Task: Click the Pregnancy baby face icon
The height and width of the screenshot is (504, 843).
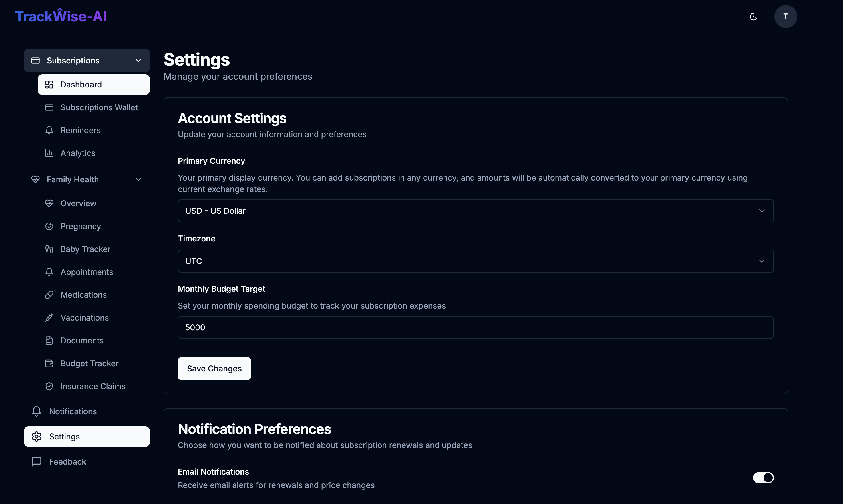Action: (x=49, y=226)
